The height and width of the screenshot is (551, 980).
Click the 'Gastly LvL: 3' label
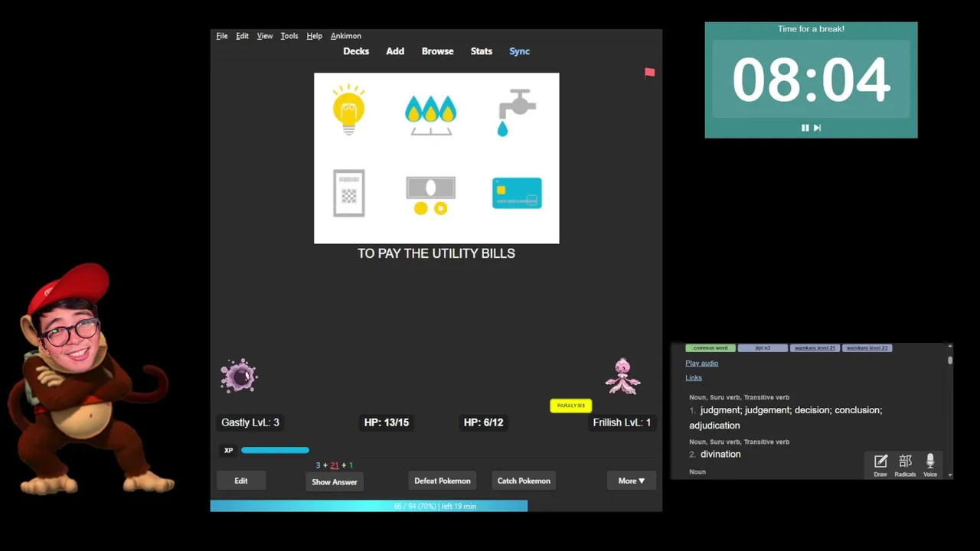[x=250, y=422]
